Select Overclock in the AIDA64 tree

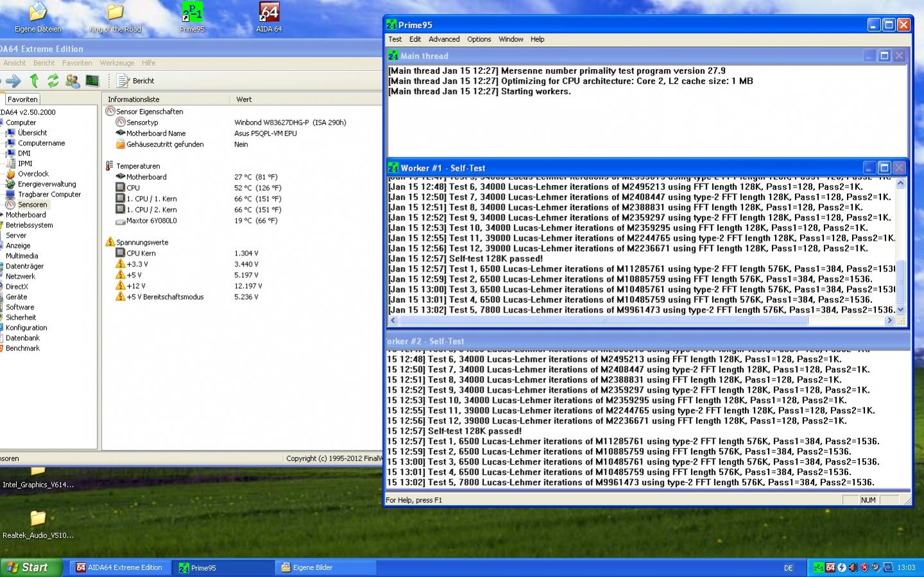(33, 174)
